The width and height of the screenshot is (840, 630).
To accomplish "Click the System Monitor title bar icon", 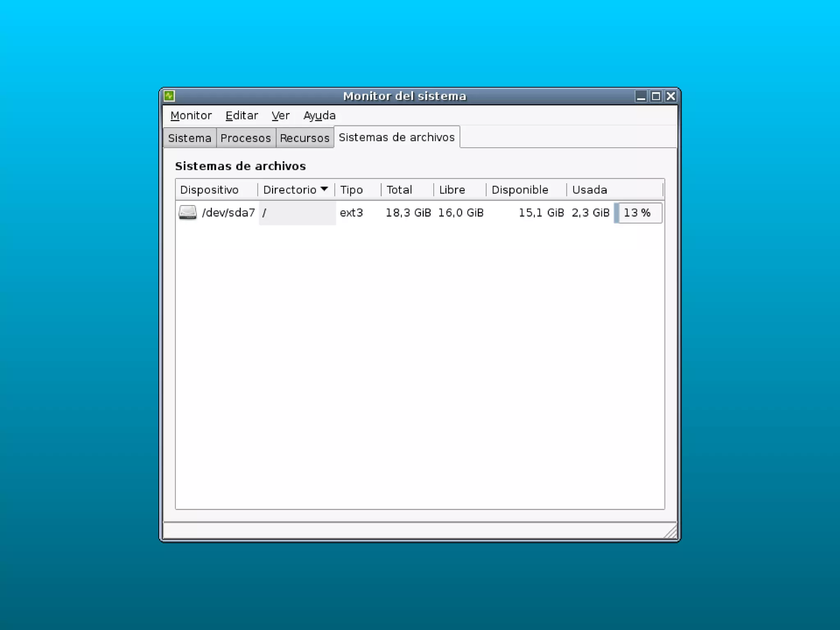I will pyautogui.click(x=169, y=96).
